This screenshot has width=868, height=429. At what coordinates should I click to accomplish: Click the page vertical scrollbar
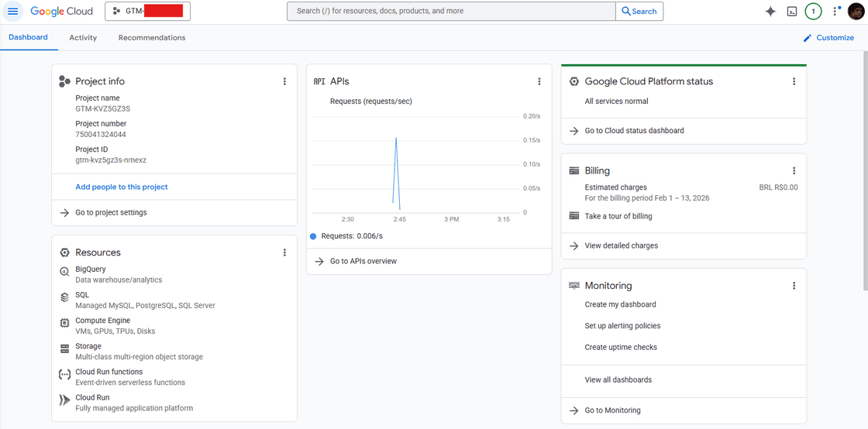tap(865, 171)
